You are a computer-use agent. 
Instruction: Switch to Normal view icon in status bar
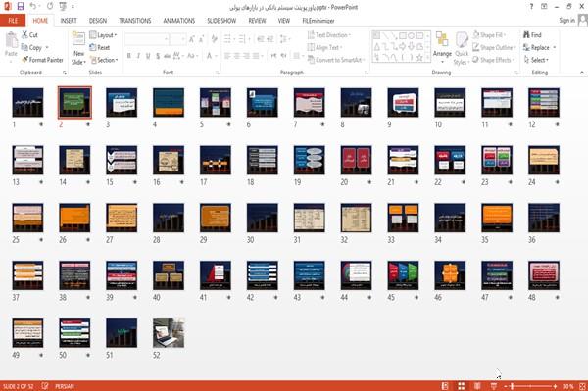[x=445, y=386]
